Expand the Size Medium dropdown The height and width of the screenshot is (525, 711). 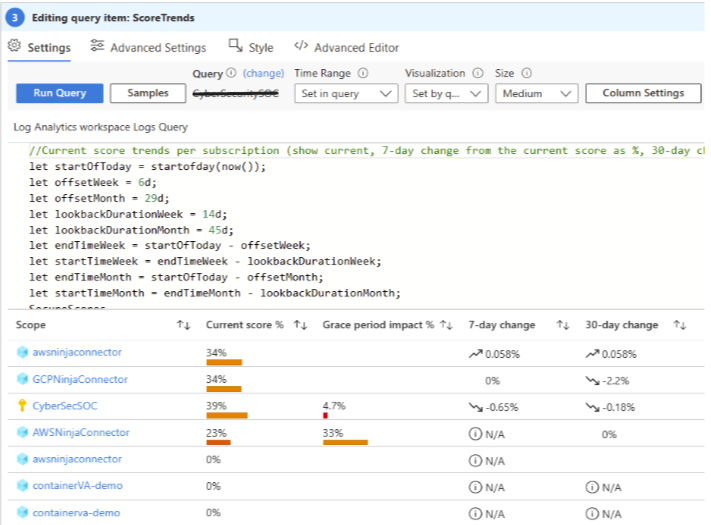[x=536, y=93]
